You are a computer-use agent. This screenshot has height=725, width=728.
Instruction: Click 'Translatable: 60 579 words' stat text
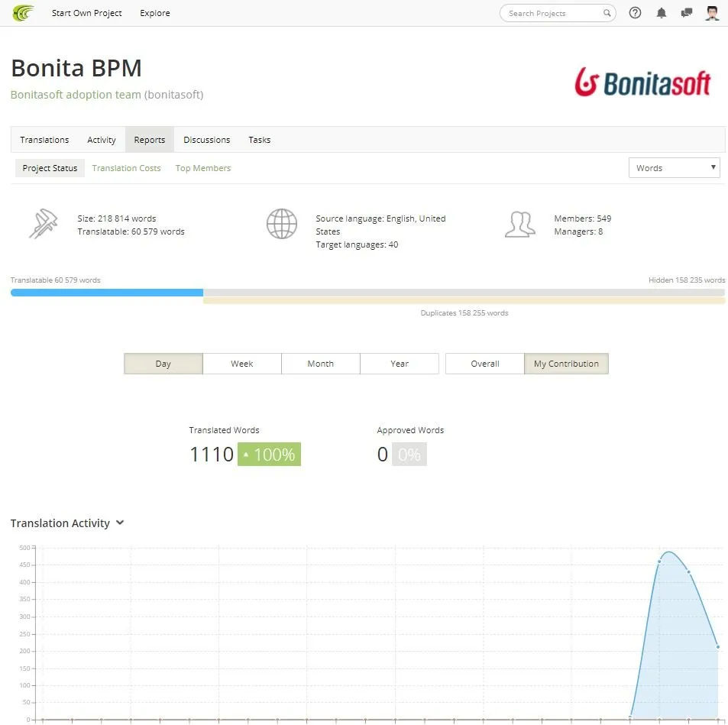(131, 231)
